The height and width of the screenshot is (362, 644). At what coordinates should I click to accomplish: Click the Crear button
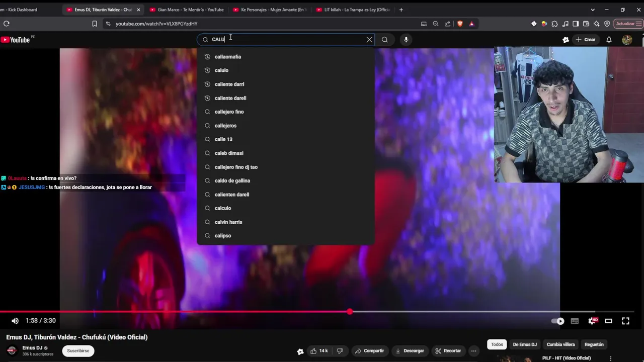click(585, 40)
